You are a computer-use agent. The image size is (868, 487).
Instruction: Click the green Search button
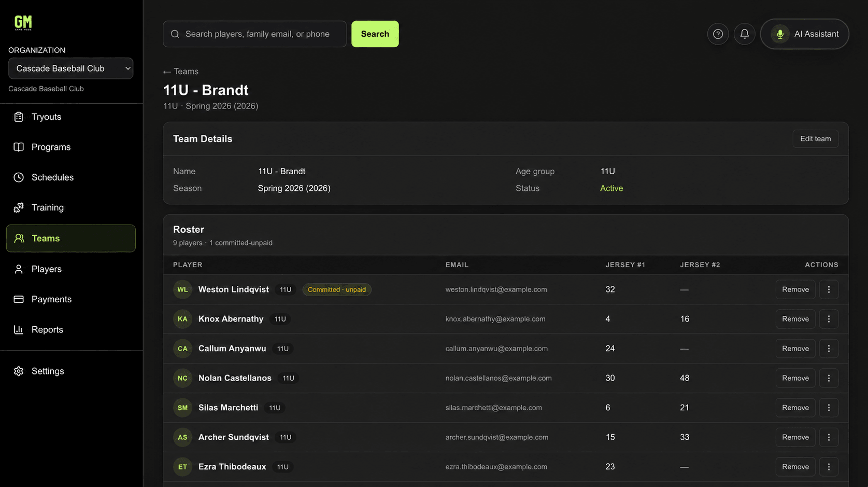375,34
